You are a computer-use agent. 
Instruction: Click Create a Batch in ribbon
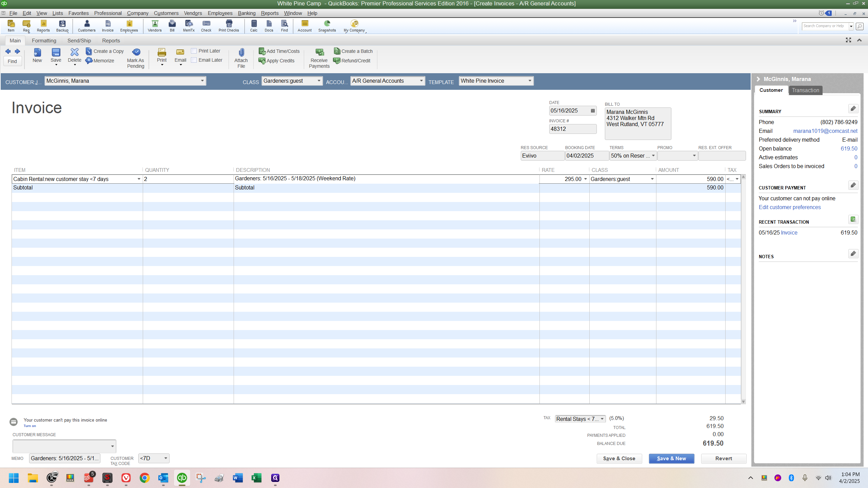(x=353, y=51)
